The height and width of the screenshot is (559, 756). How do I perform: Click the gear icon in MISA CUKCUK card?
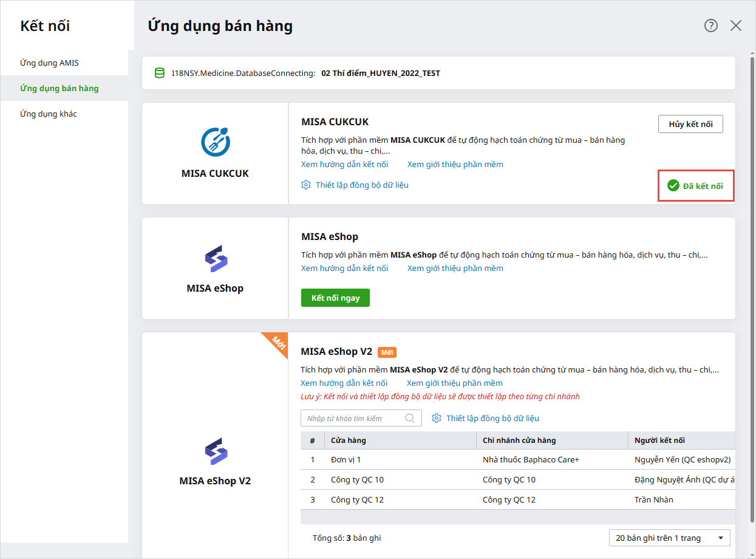[307, 185]
